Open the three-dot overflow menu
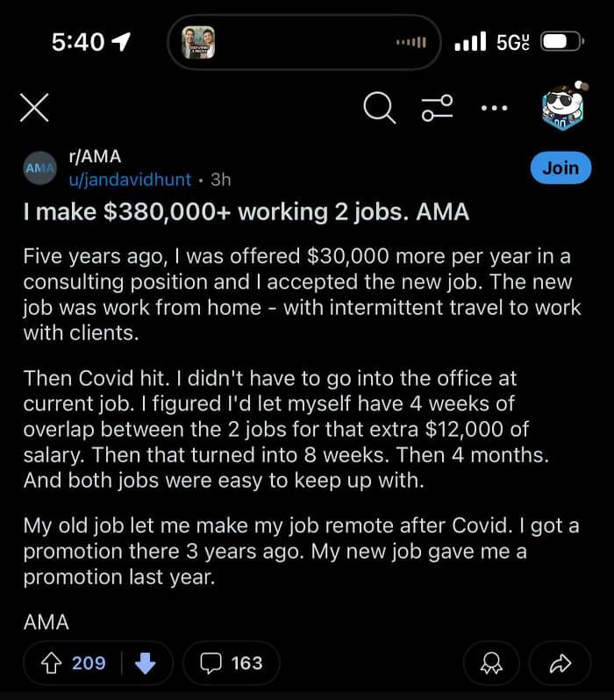The image size is (614, 700). coord(494,108)
